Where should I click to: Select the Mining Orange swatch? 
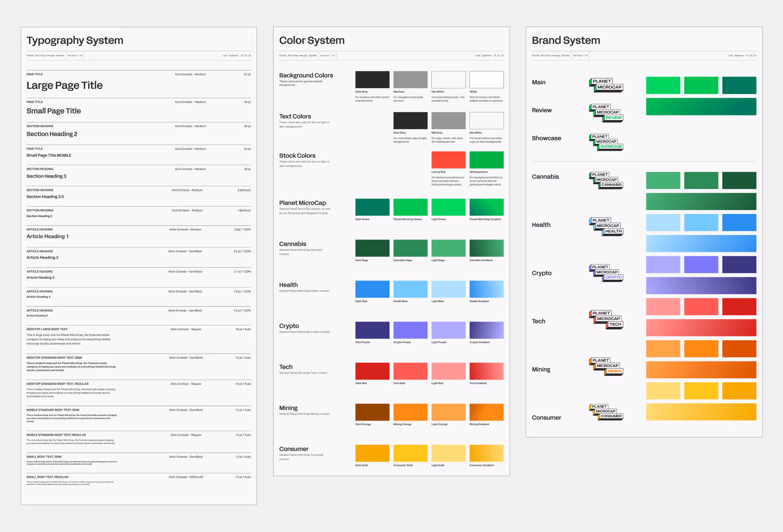(x=410, y=412)
